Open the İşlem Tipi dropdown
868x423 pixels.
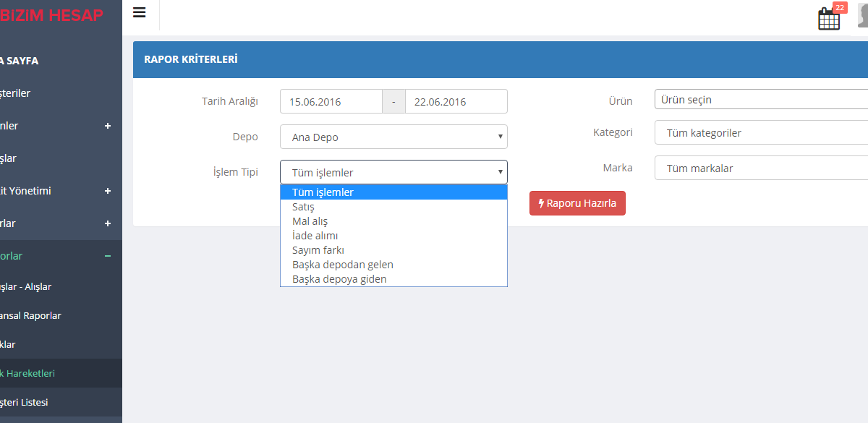pos(393,171)
